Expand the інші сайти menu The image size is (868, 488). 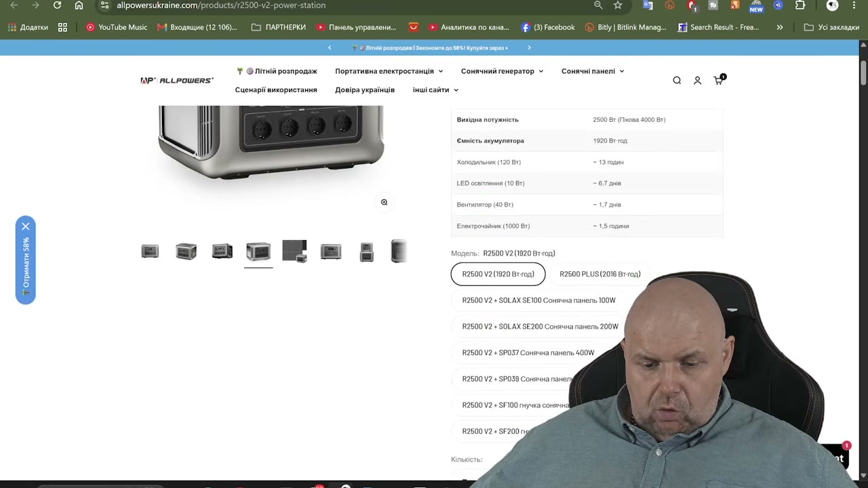[435, 90]
